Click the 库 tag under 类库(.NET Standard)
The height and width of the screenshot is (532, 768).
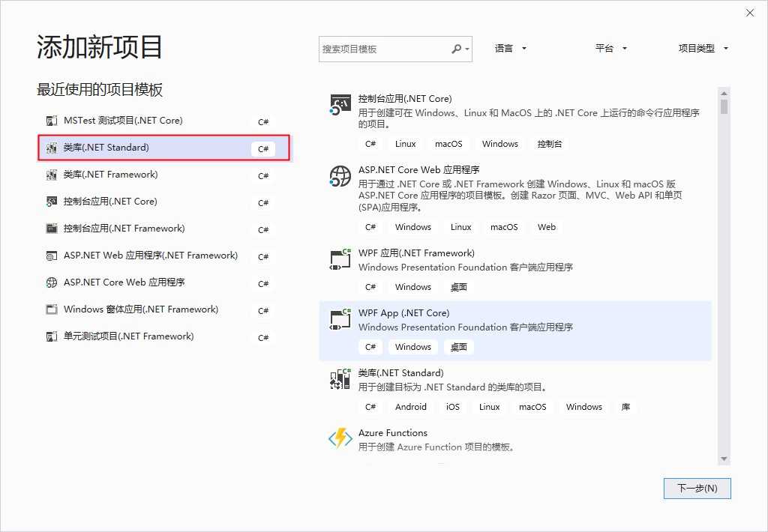pos(625,407)
